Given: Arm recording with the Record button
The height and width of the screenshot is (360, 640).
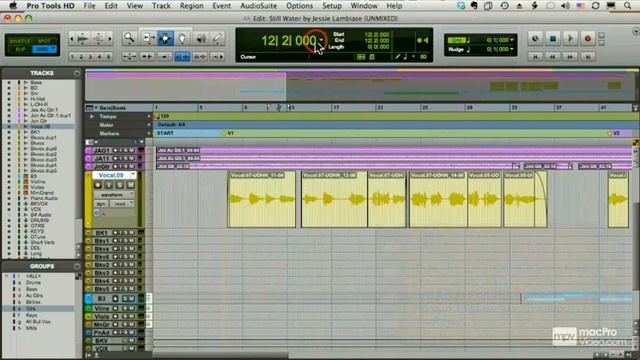Looking at the screenshot, I should (588, 39).
